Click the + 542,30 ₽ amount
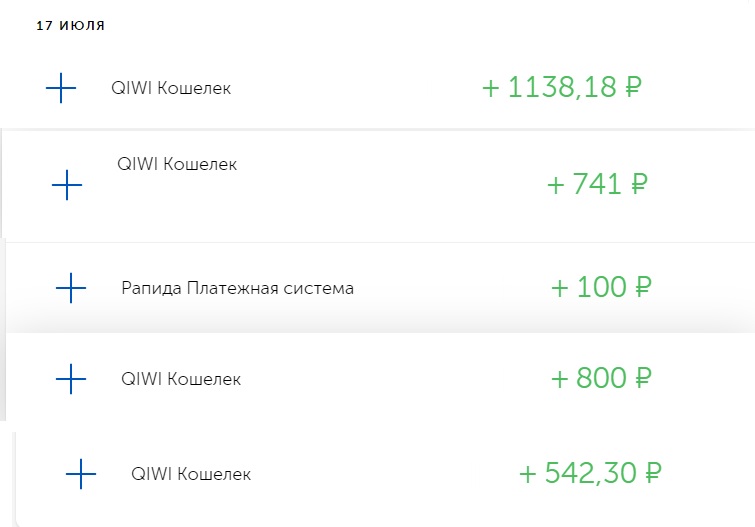The width and height of the screenshot is (755, 527). pyautogui.click(x=590, y=473)
